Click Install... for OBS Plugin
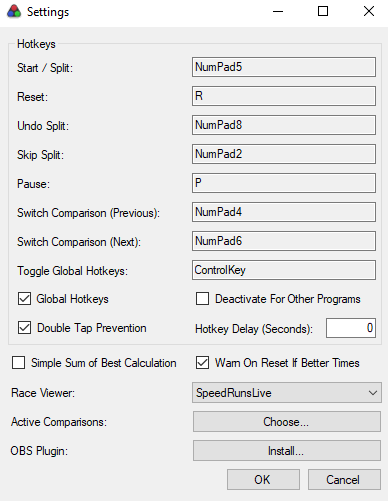 tap(287, 451)
